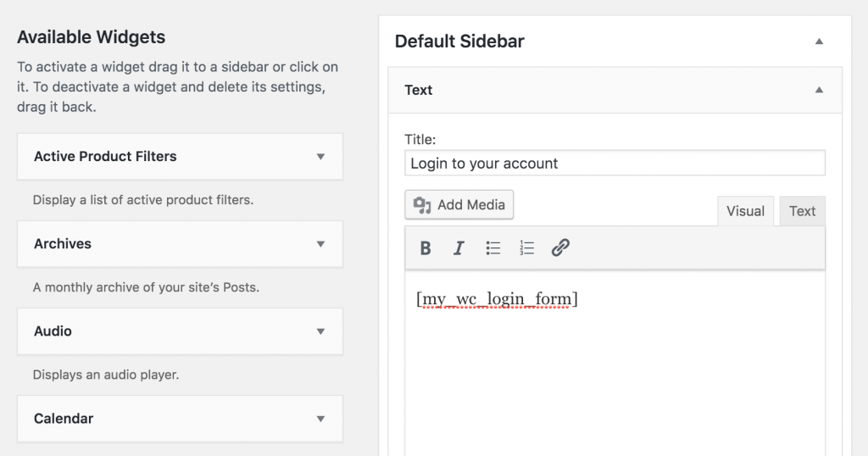The height and width of the screenshot is (456, 868).
Task: Click the insert link chain icon
Action: pyautogui.click(x=560, y=248)
